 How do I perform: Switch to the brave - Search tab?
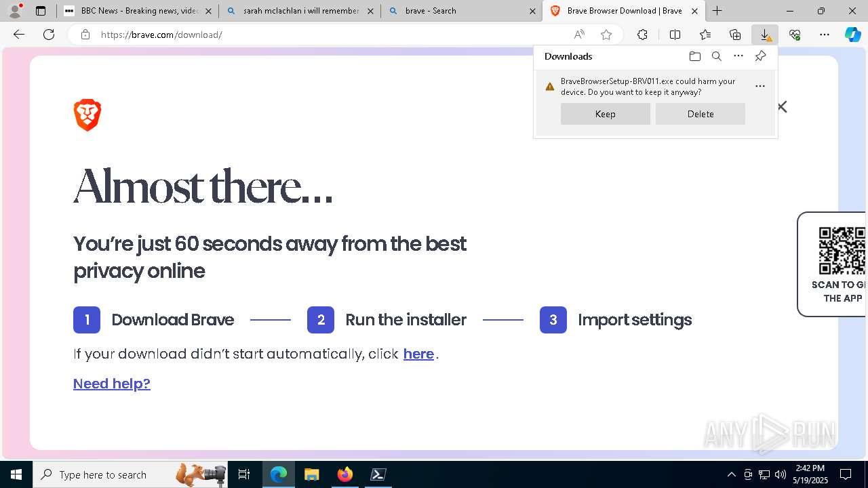point(461,11)
